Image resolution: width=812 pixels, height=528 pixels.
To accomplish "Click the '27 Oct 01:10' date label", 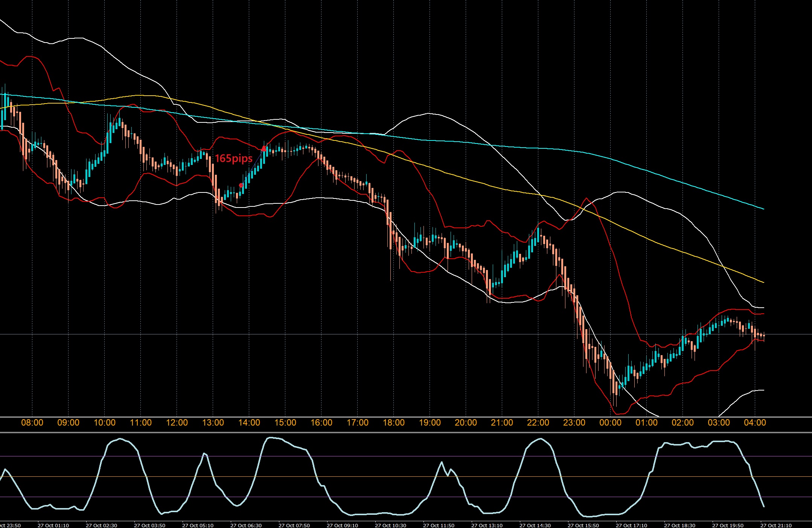I will click(53, 525).
